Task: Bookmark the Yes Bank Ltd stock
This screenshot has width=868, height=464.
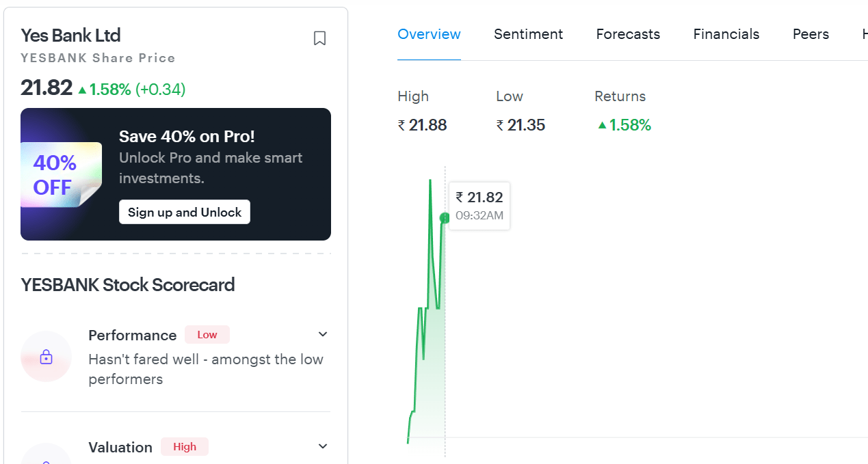Action: [x=319, y=38]
